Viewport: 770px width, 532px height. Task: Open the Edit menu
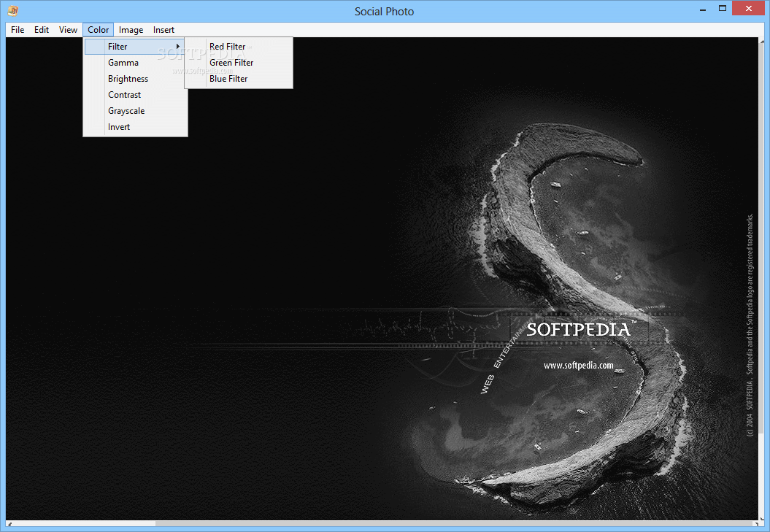tap(42, 30)
